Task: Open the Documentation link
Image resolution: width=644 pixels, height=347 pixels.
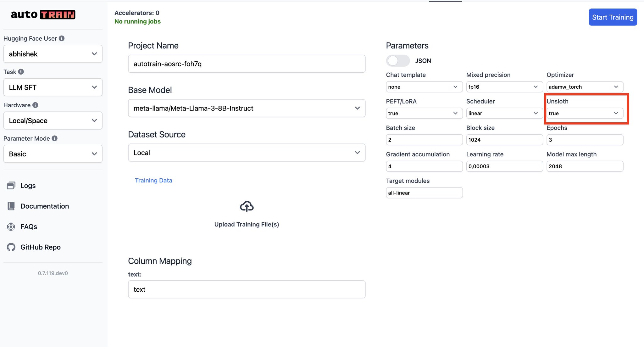Action: coord(45,206)
